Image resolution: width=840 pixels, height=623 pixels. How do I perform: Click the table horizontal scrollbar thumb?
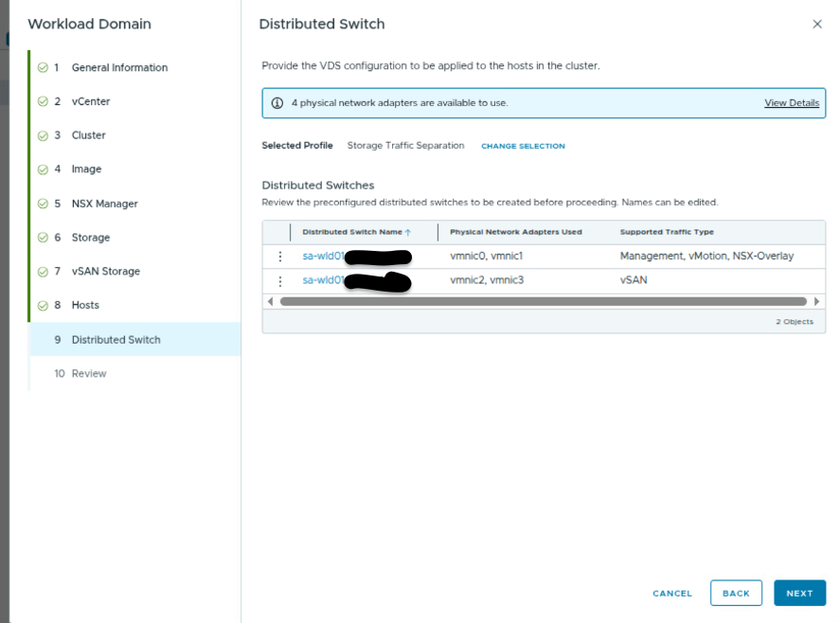[x=543, y=302]
